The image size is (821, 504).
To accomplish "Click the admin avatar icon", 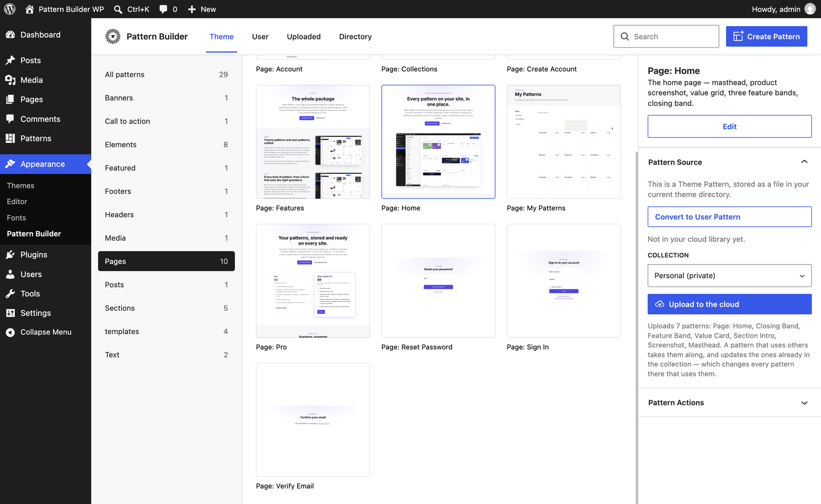I will (x=810, y=9).
